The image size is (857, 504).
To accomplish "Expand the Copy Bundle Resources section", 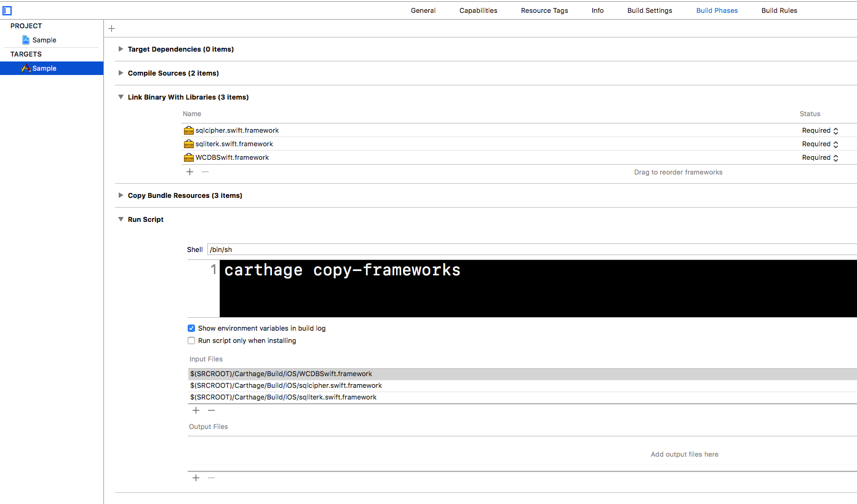I will coord(121,195).
